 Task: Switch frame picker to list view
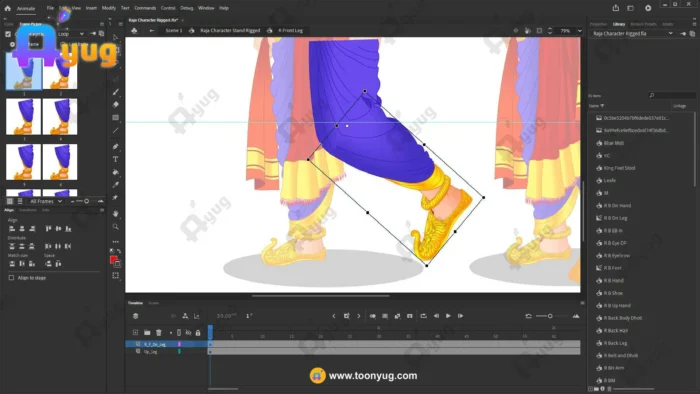[20, 201]
